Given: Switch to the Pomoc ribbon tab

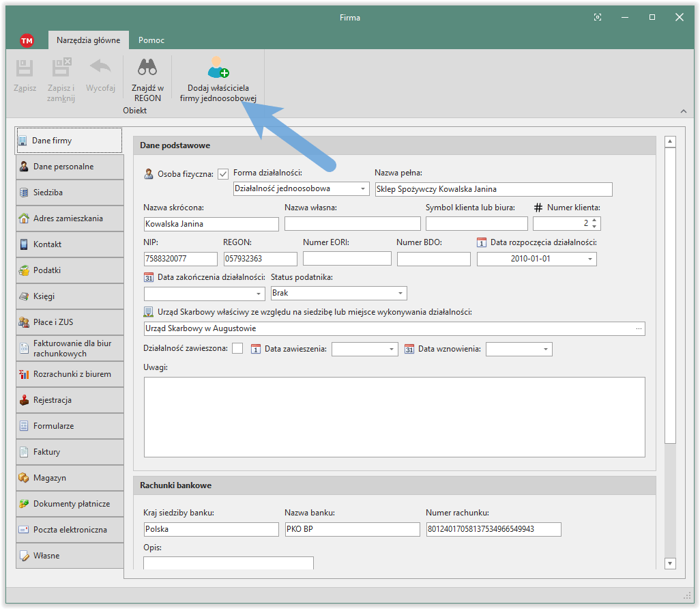Looking at the screenshot, I should point(151,40).
